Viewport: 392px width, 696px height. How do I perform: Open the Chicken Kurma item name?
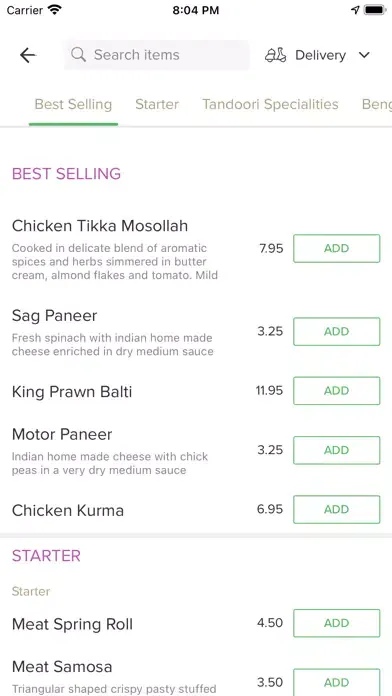point(67,510)
